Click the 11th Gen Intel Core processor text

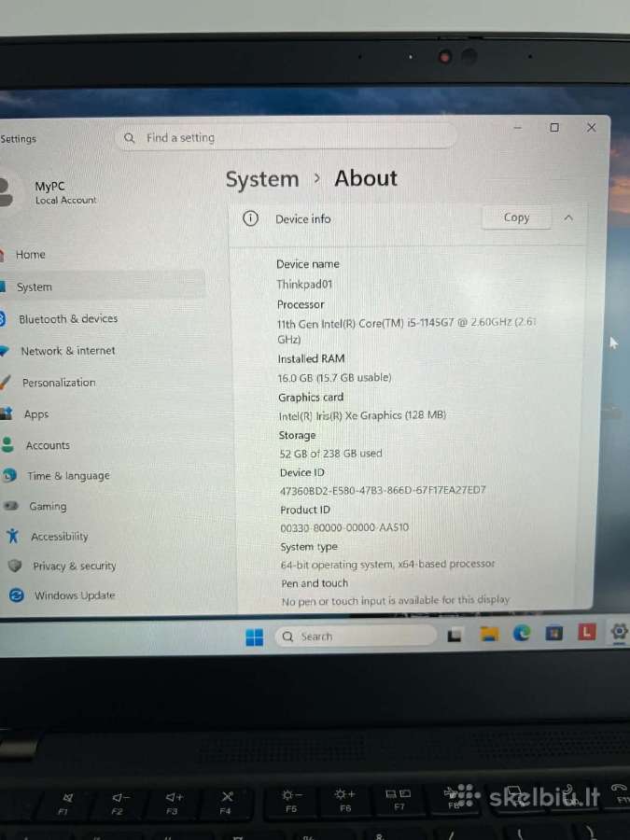coord(406,330)
